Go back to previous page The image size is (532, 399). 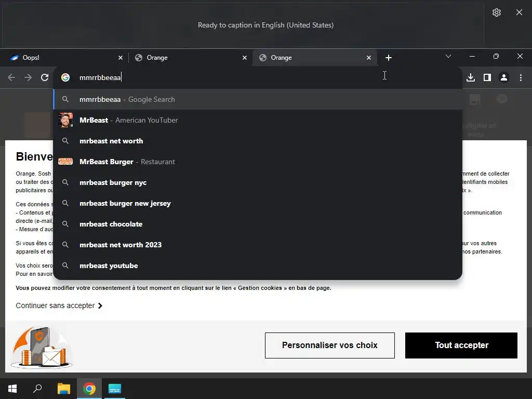point(11,78)
